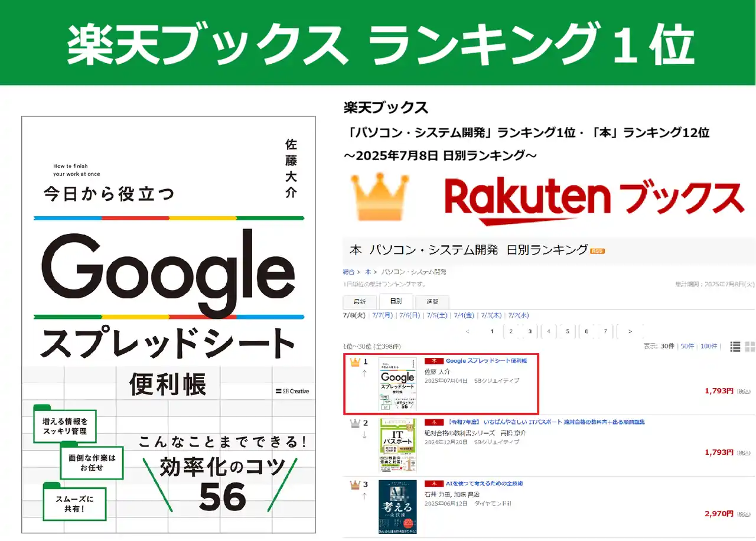The image size is (756, 541).
Task: Go to the 7/3(木) ranking
Action: (x=492, y=316)
